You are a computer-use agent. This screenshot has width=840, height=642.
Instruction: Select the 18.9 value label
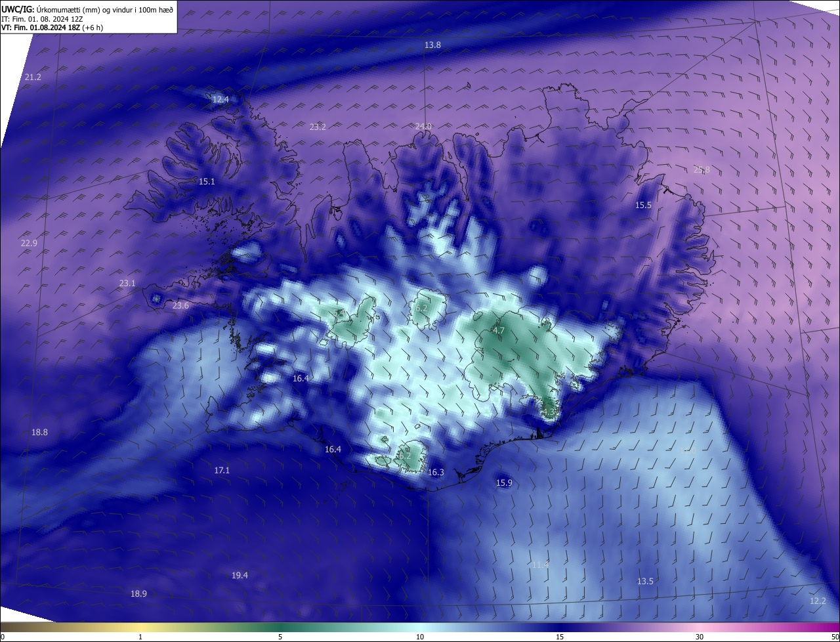[x=138, y=594]
